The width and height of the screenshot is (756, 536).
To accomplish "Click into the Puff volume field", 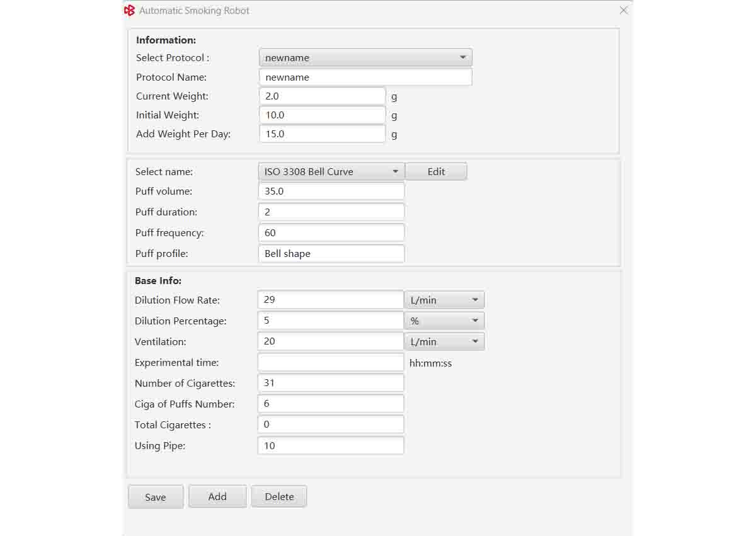I will [x=331, y=191].
